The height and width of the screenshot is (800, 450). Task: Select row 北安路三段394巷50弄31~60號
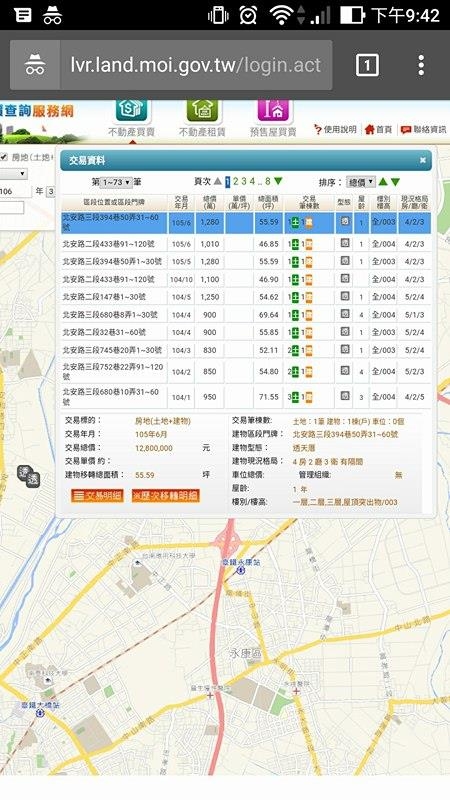(x=246, y=222)
